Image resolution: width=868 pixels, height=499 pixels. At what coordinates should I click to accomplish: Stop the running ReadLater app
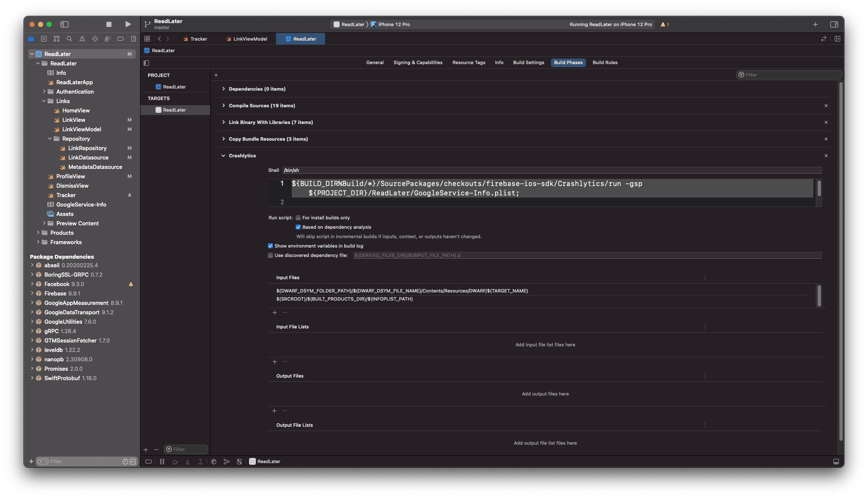tap(108, 24)
